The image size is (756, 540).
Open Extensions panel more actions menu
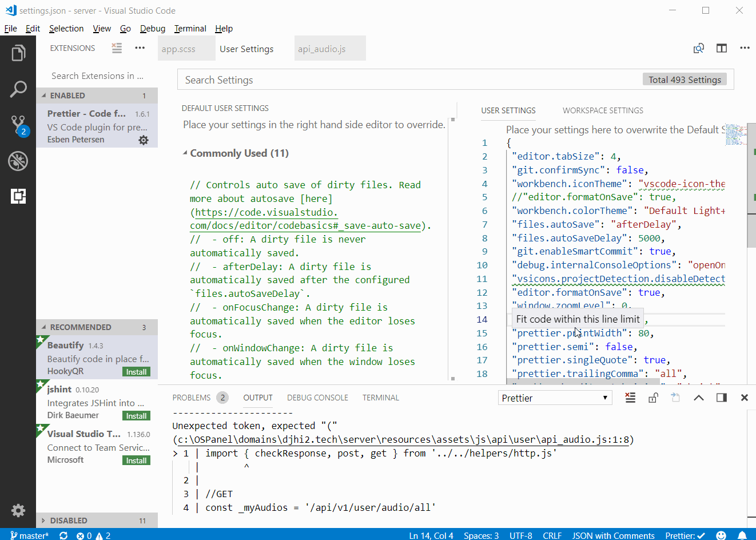(140, 48)
